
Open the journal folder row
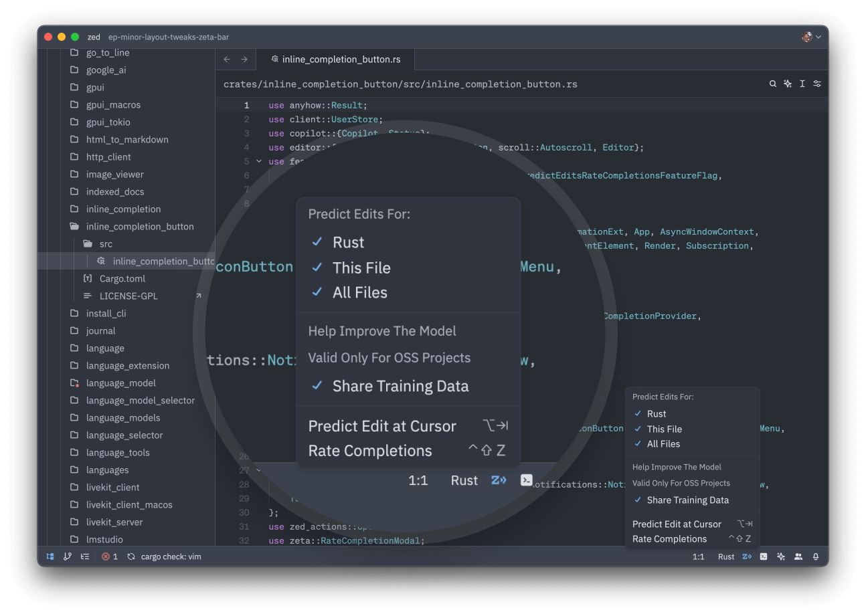126,330
